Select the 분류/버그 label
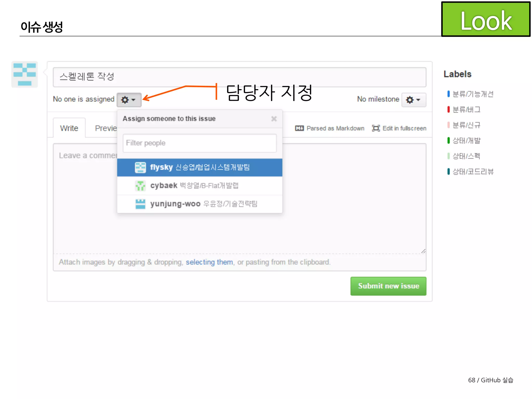The height and width of the screenshot is (399, 532). (x=466, y=110)
